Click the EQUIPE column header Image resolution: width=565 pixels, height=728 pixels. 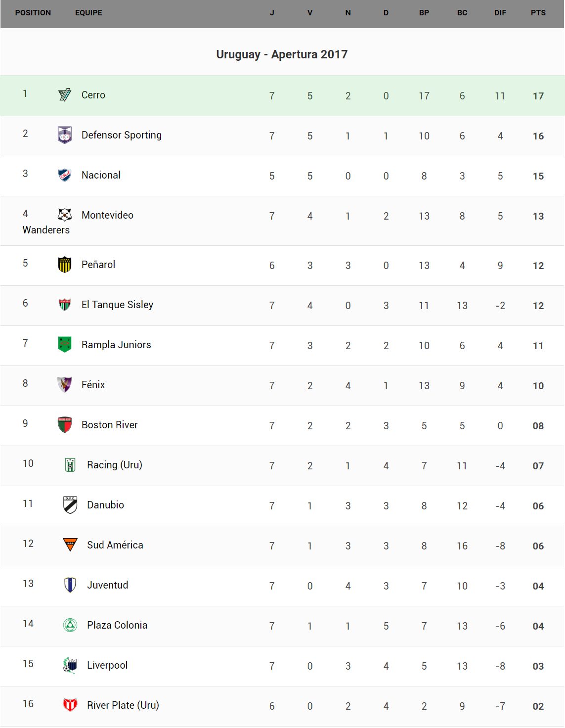coord(88,13)
